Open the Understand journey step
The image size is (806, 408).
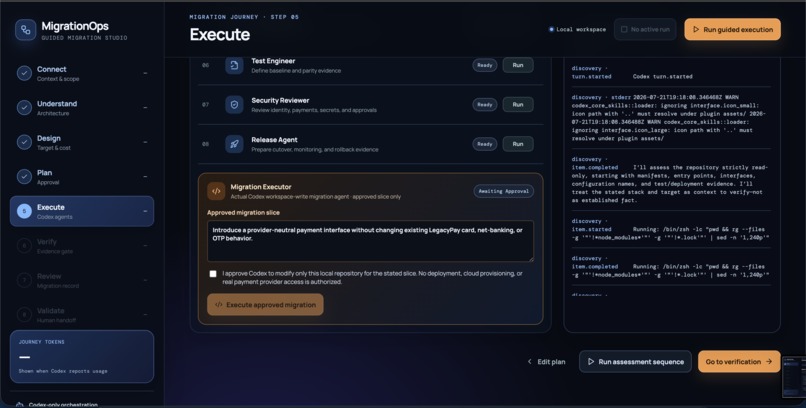pos(82,108)
